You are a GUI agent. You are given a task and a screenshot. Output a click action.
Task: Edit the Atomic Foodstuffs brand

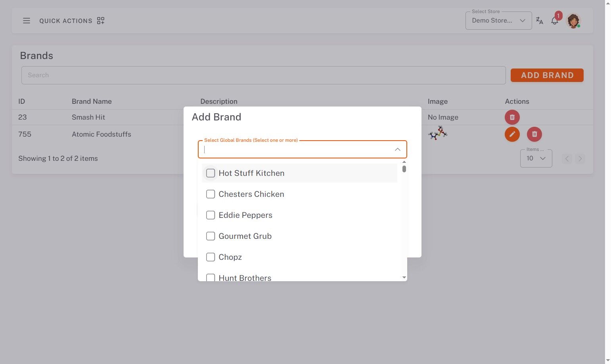click(512, 134)
